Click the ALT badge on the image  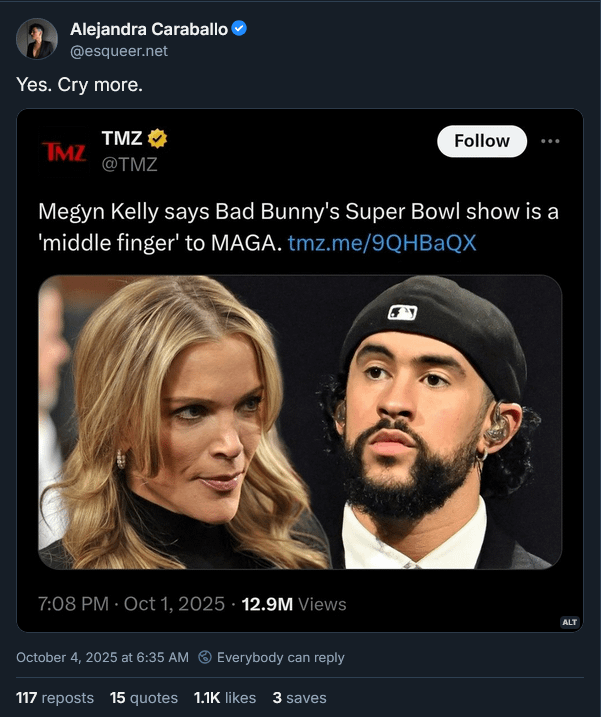click(x=569, y=622)
